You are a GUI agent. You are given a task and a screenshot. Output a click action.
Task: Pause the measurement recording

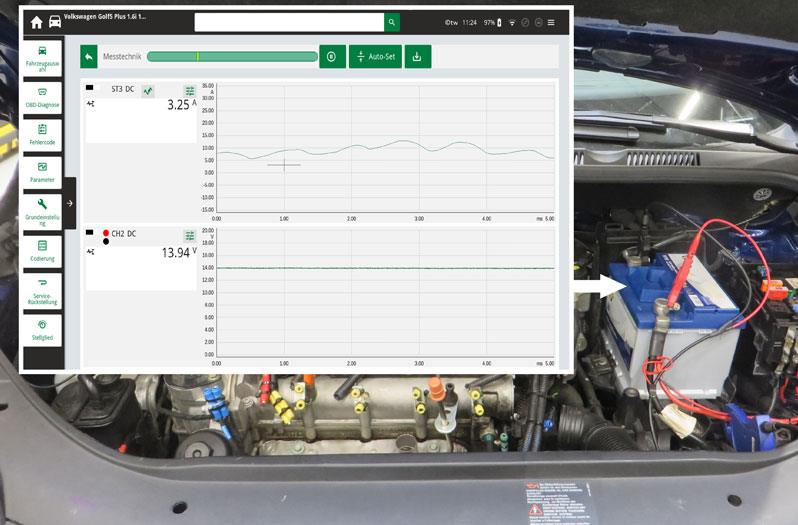coord(332,57)
